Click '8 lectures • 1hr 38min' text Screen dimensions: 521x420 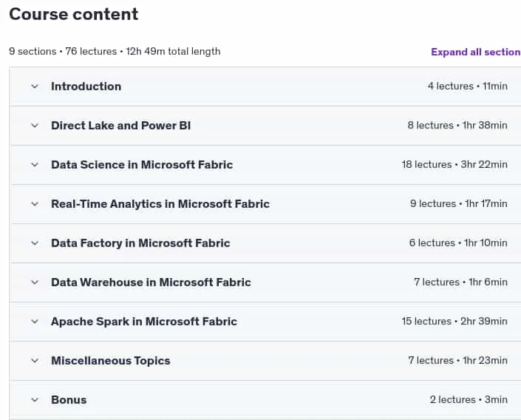(457, 126)
